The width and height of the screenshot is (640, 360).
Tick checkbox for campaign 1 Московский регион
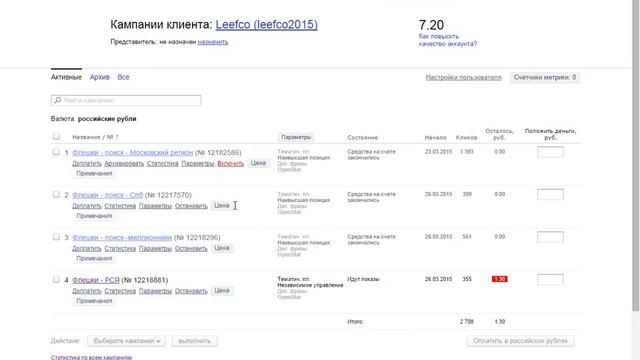tap(56, 152)
